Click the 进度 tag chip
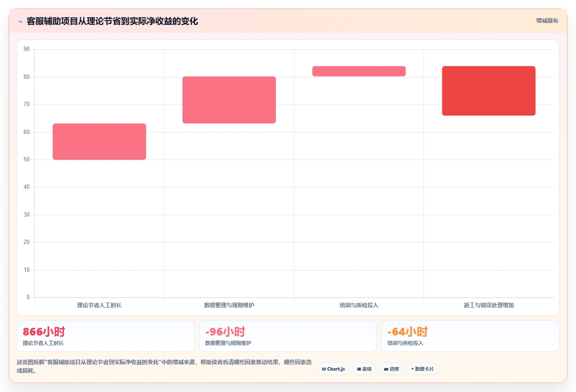Screen dimensions: 576x392 click(x=391, y=369)
